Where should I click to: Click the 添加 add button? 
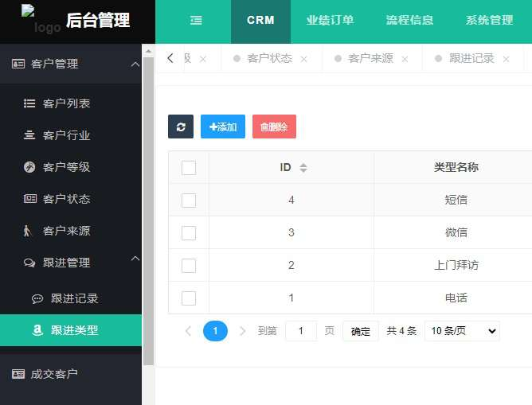tap(223, 127)
